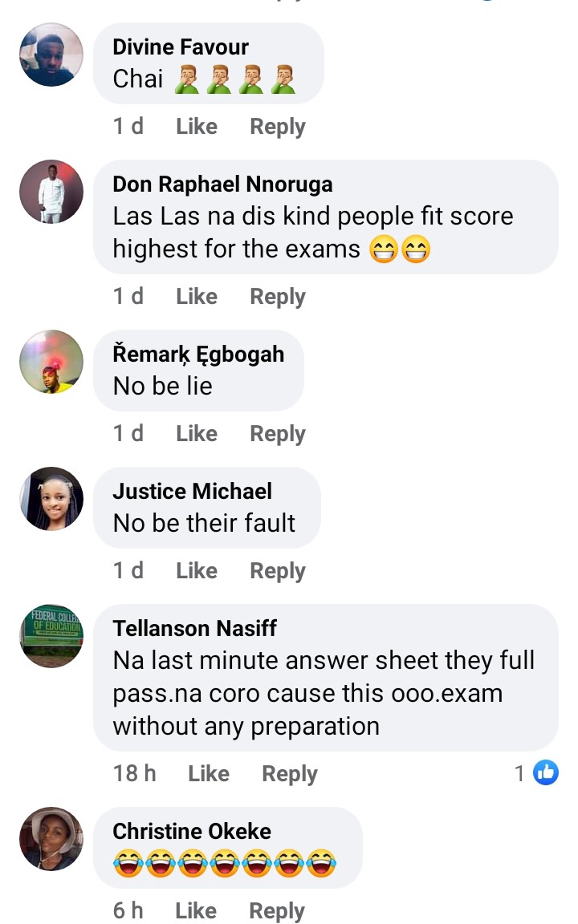The height and width of the screenshot is (924, 578).
Task: Like Christine Okeke's laughing emoji comment
Action: click(x=196, y=910)
